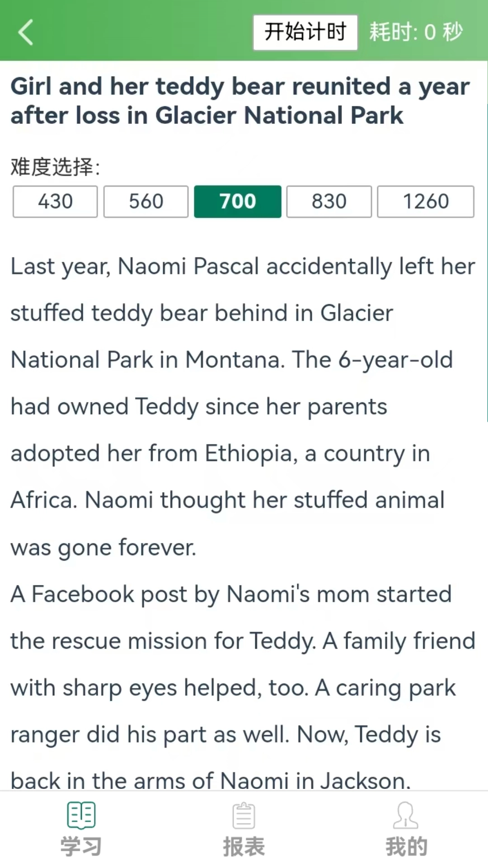Tap the 报表 clipboard icon
This screenshot has width=488, height=868.
pyautogui.click(x=244, y=816)
